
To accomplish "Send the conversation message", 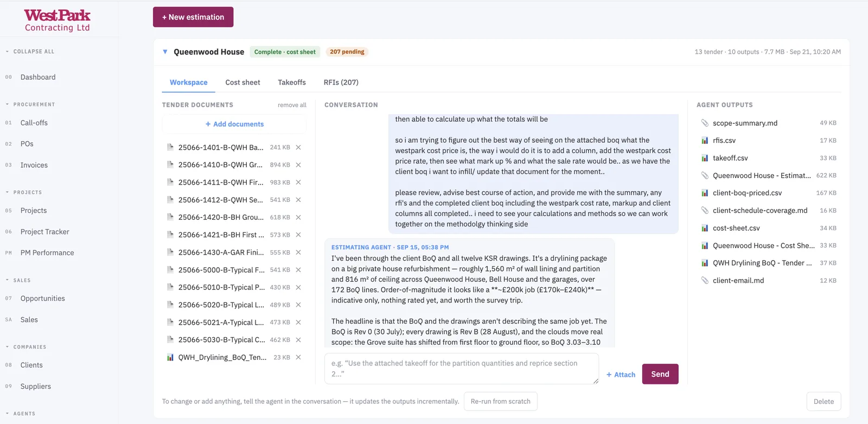I will tap(660, 374).
